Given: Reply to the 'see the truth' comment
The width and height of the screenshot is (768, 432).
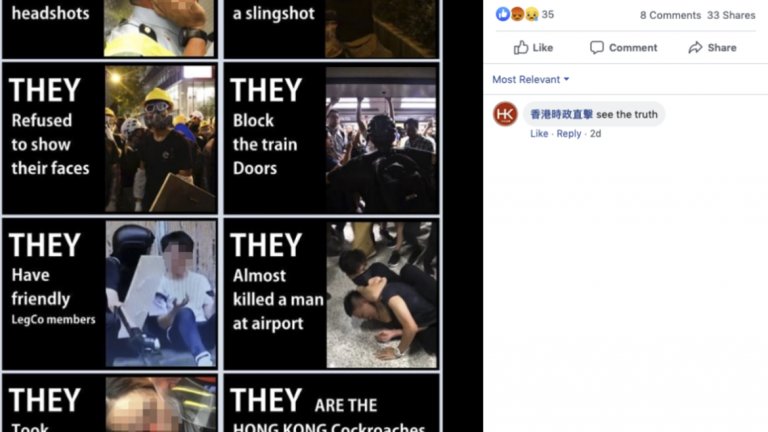Looking at the screenshot, I should click(569, 134).
